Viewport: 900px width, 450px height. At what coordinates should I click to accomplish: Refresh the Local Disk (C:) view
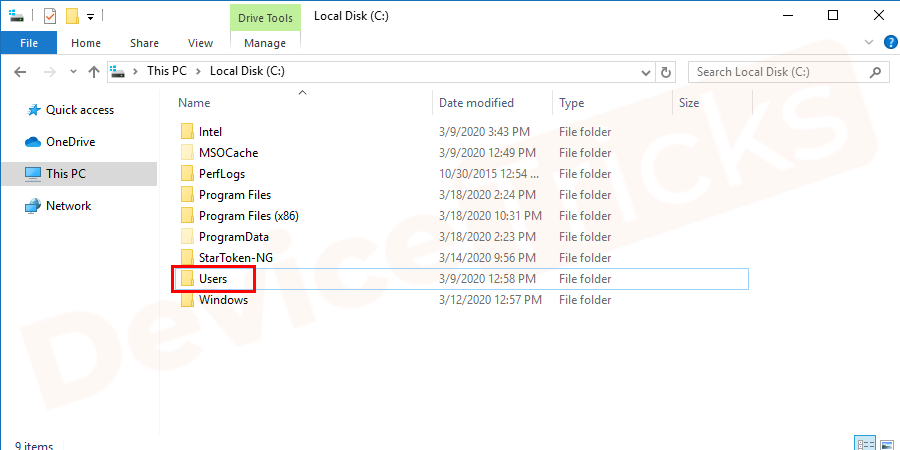[665, 72]
